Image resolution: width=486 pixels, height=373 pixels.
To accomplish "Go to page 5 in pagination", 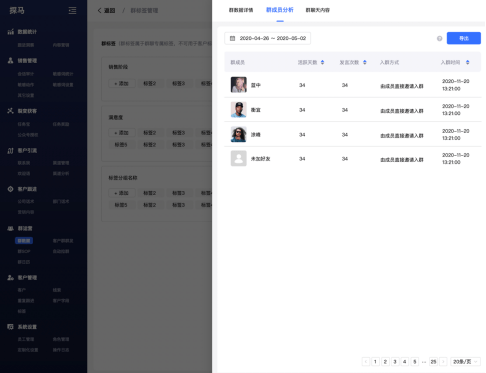I will [415, 362].
